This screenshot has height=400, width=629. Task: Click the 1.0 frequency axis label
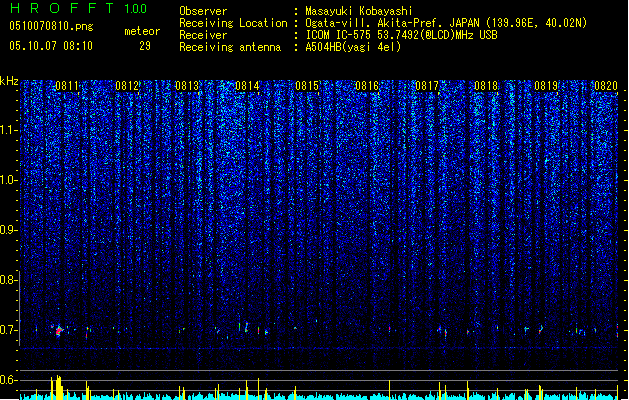coord(8,180)
